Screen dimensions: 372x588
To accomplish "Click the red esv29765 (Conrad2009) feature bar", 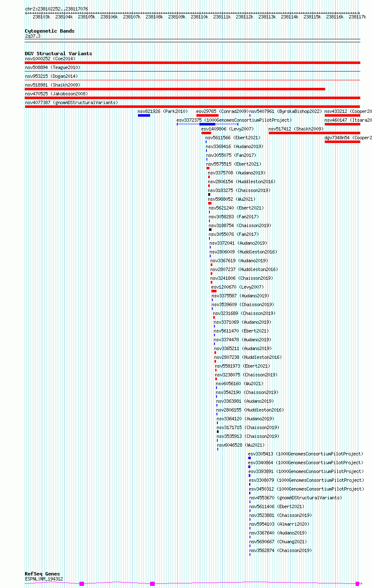I will (207, 115).
